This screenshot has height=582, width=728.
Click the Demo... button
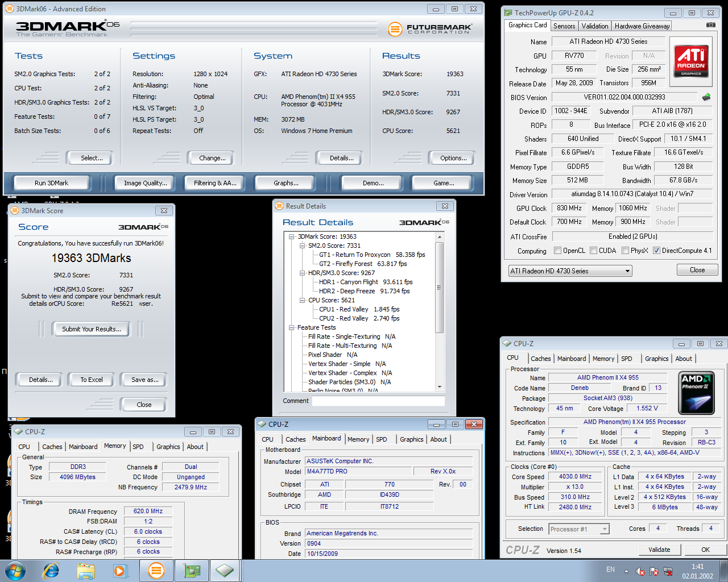point(373,183)
